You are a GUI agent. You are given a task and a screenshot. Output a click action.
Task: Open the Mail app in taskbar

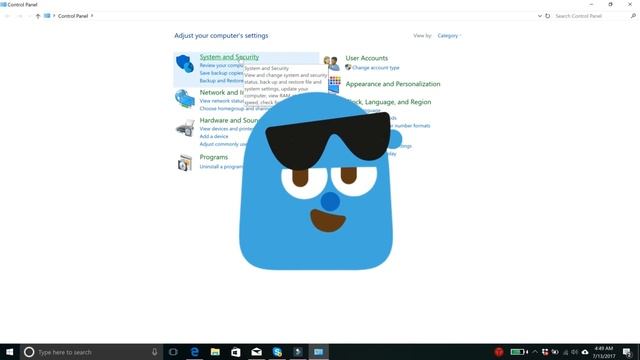tap(256, 352)
